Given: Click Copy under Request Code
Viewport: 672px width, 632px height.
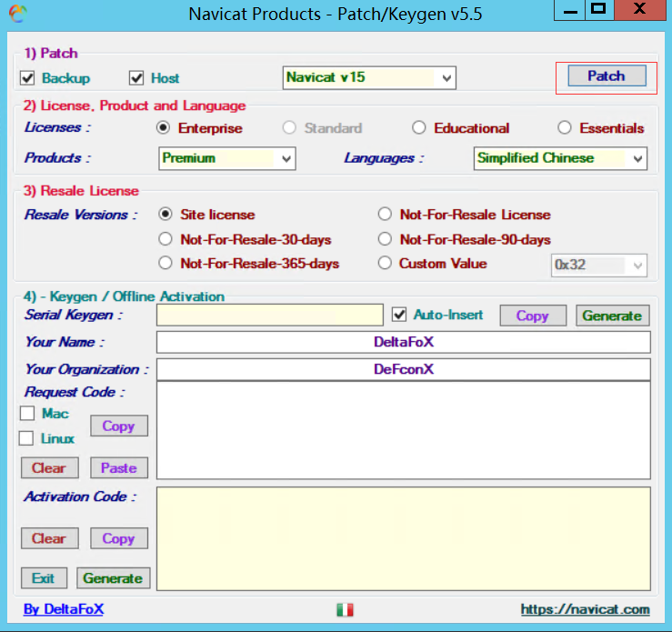Looking at the screenshot, I should coord(119,426).
